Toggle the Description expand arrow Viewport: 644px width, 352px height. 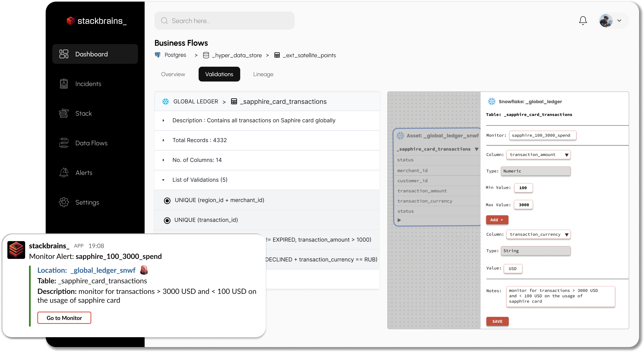click(164, 120)
